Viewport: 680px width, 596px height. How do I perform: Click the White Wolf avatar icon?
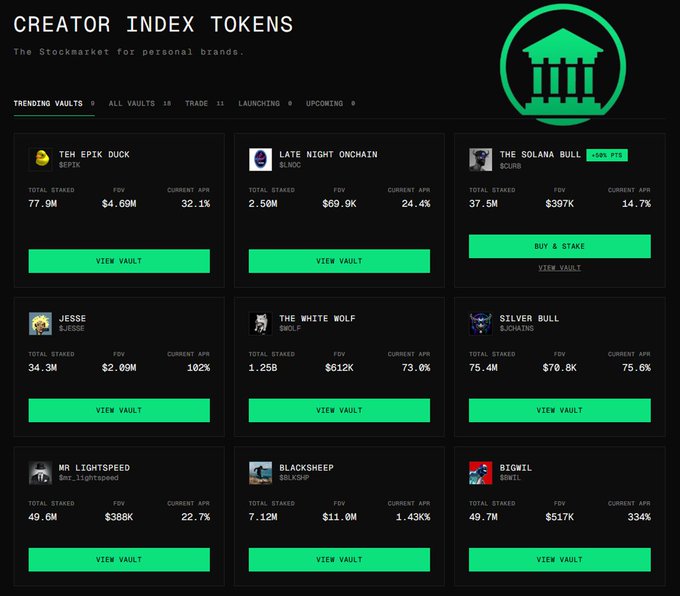tap(261, 324)
